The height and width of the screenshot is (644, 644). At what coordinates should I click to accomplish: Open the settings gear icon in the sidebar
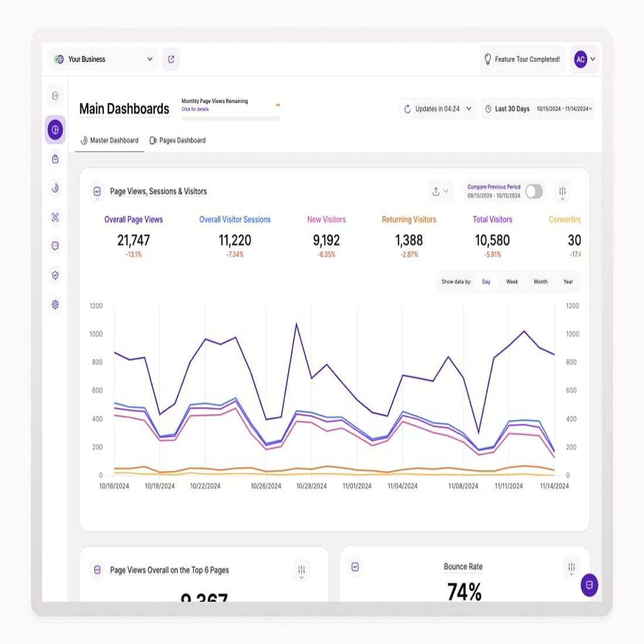click(x=54, y=304)
